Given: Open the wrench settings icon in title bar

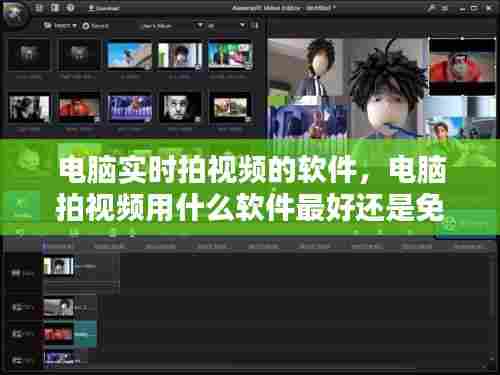Looking at the screenshot, I should [x=431, y=8].
